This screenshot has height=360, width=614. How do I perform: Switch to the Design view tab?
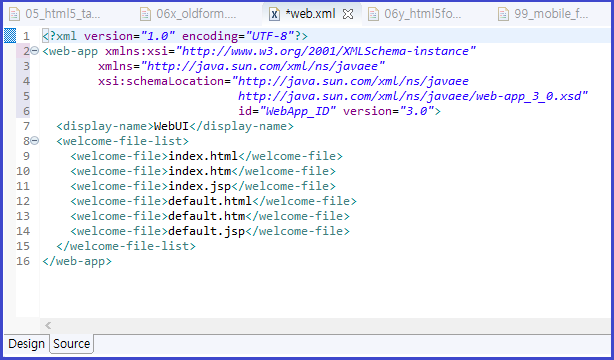27,344
